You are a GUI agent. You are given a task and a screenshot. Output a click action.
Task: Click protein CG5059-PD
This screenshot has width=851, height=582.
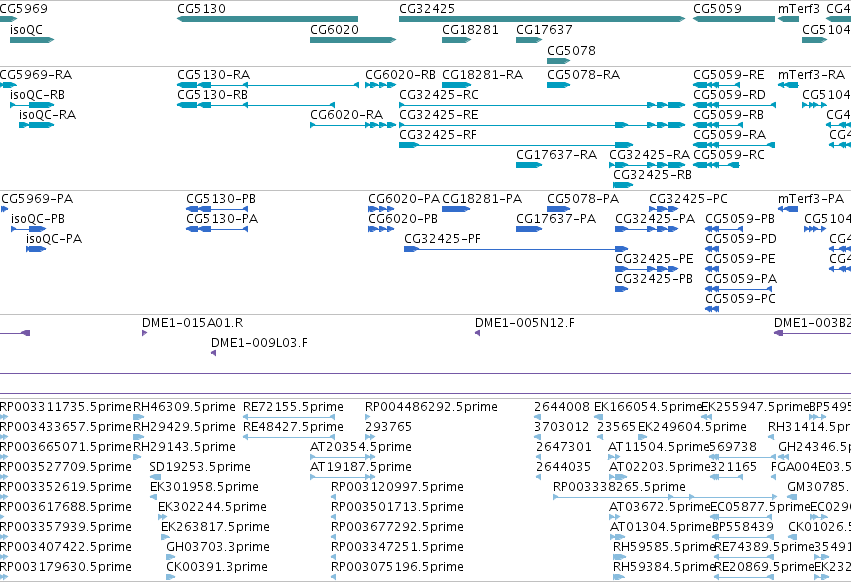pyautogui.click(x=741, y=239)
